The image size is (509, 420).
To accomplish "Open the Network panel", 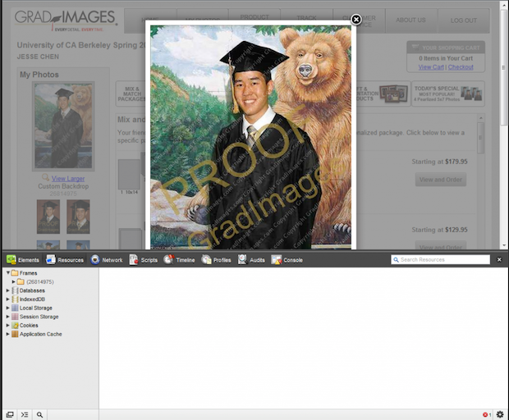I will (x=107, y=260).
